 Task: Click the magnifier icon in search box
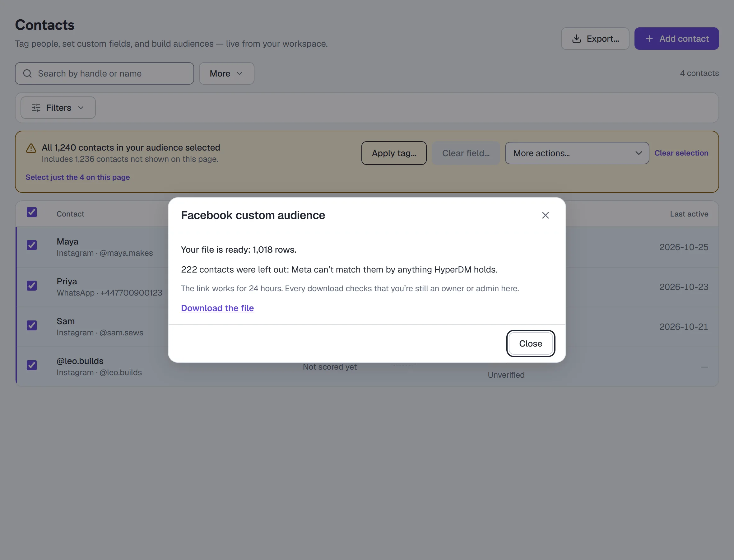coord(27,73)
